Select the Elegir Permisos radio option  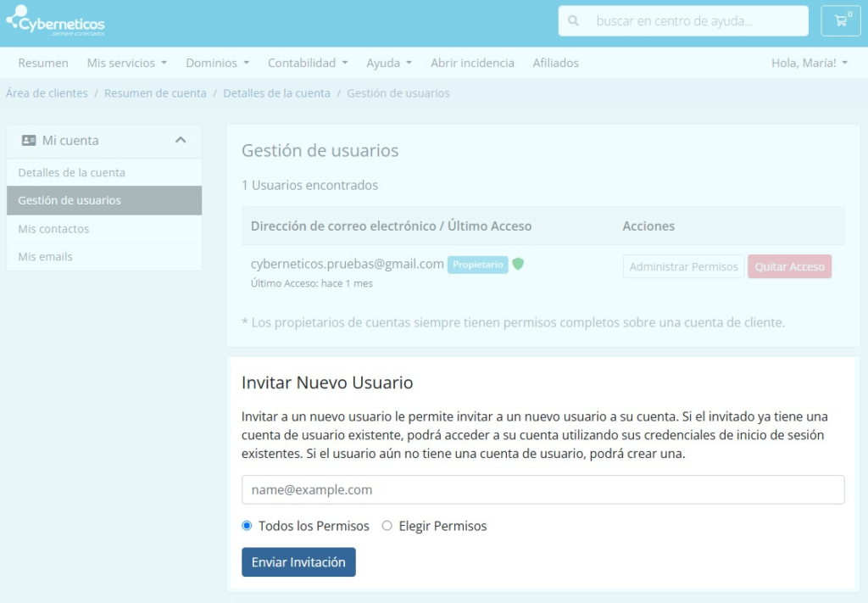(387, 526)
